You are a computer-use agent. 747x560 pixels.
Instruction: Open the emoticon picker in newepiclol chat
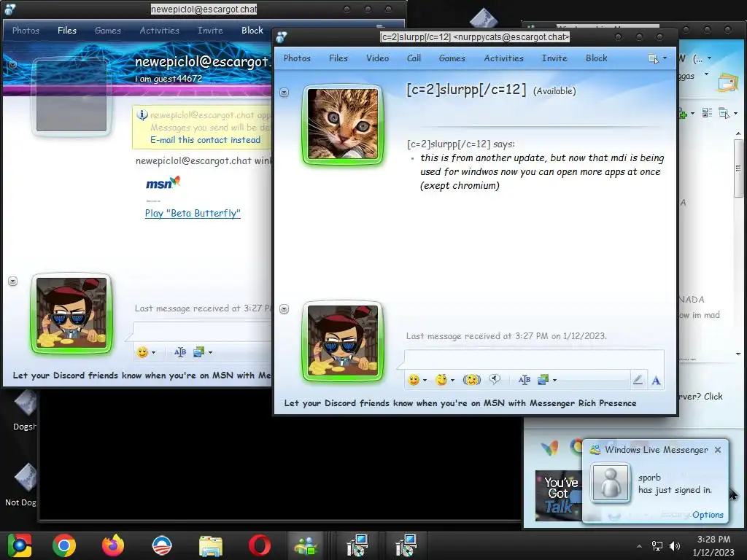(142, 352)
